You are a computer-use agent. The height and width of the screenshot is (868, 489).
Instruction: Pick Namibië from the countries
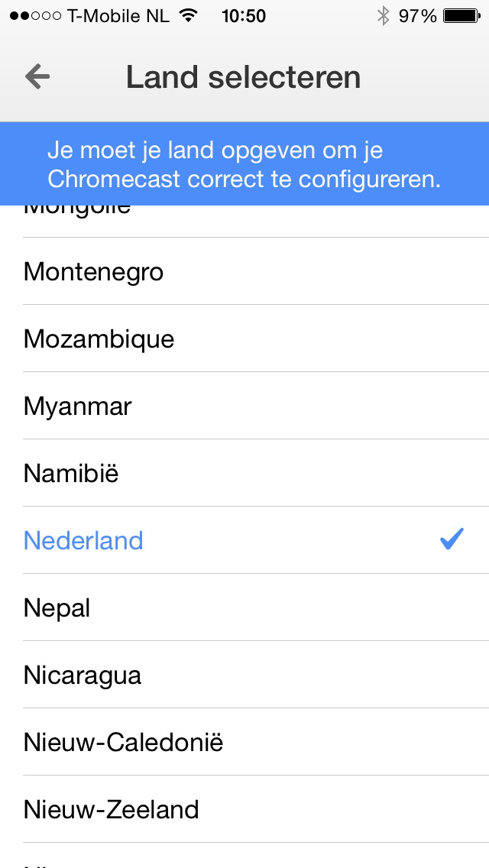coord(71,474)
